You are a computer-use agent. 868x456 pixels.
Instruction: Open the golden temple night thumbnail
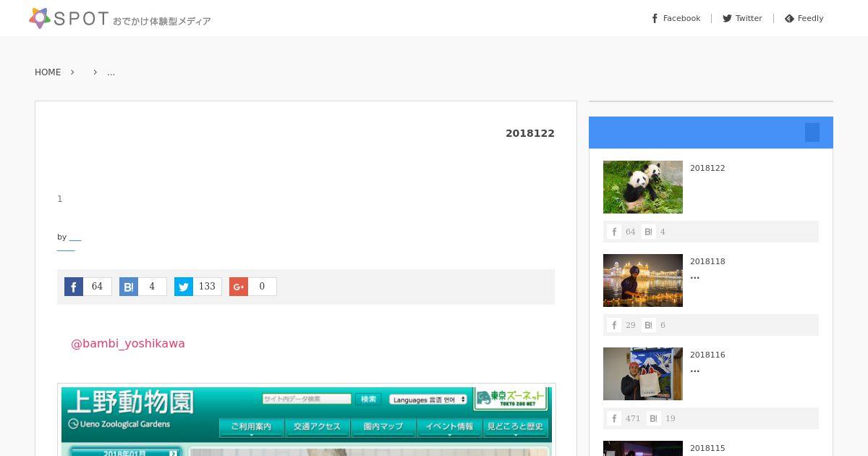click(x=643, y=280)
